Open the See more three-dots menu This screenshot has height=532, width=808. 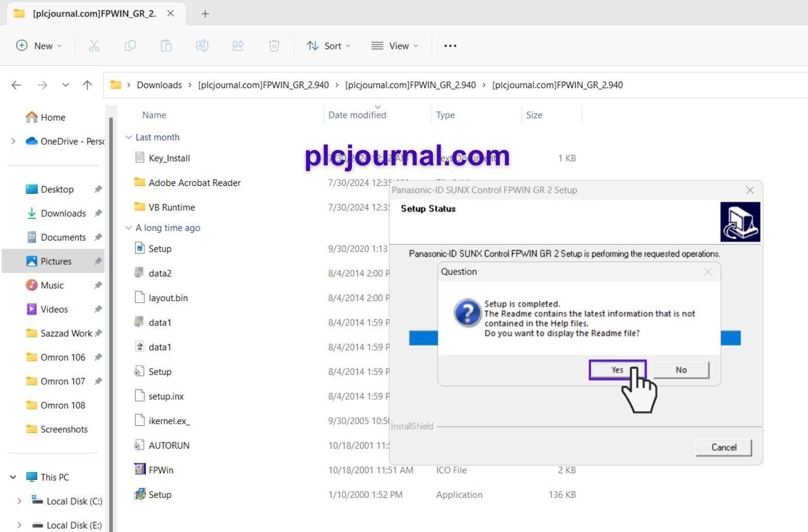pyautogui.click(x=450, y=46)
